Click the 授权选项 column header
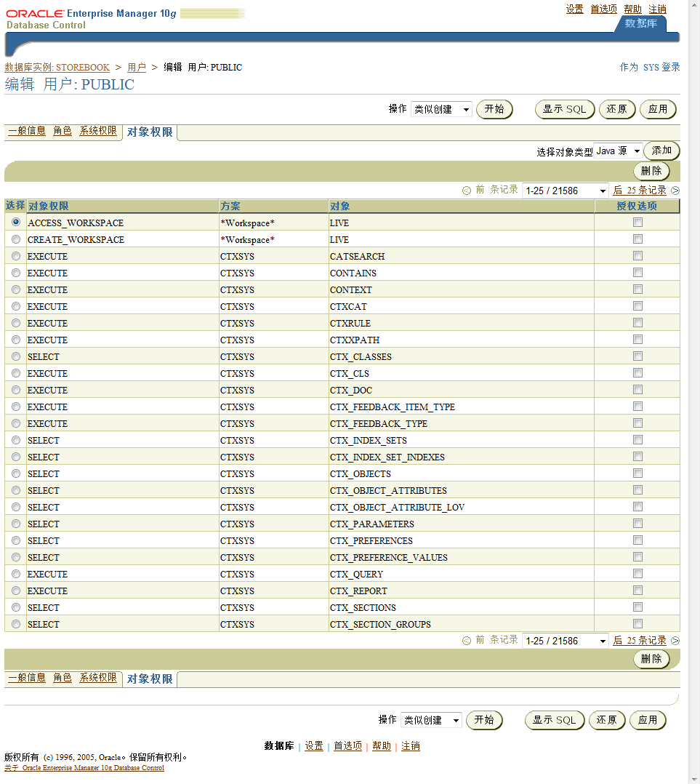700x784 pixels. 637,206
